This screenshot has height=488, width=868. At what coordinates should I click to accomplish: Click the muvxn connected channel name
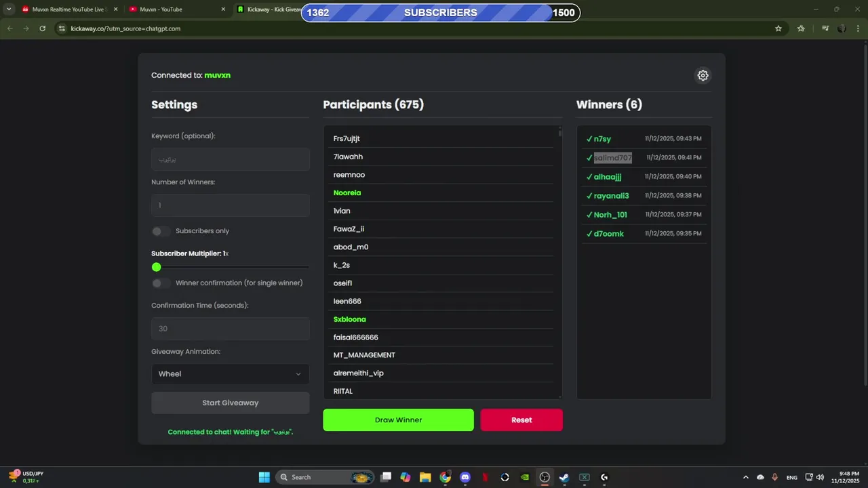point(218,75)
